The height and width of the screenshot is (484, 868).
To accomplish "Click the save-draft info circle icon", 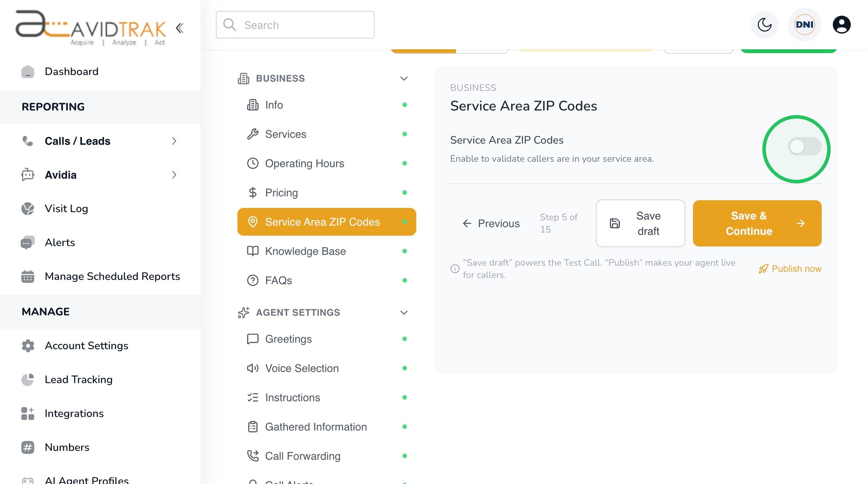I will coord(455,269).
